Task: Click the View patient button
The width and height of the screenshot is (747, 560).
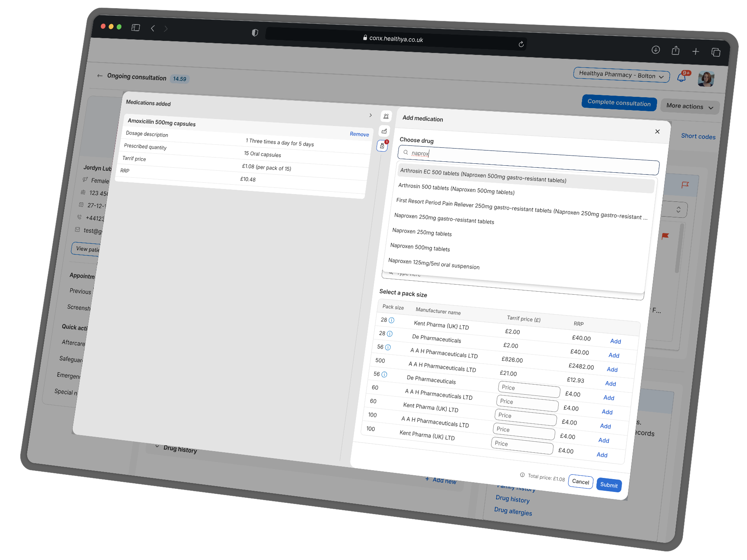Action: pos(86,249)
